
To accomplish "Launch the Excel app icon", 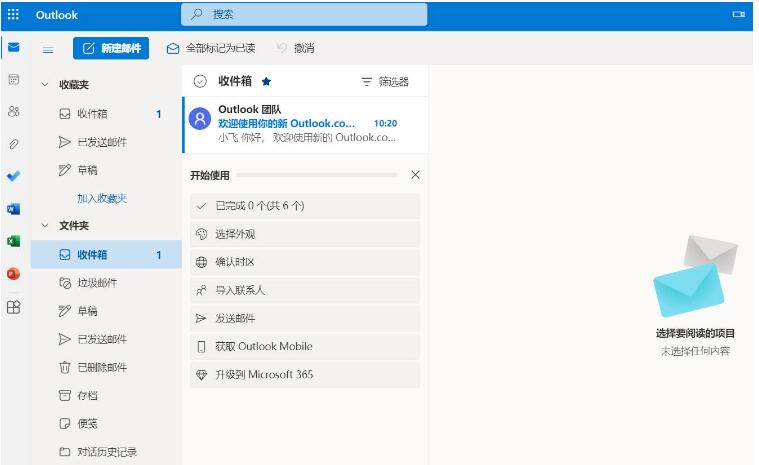I will (x=13, y=241).
